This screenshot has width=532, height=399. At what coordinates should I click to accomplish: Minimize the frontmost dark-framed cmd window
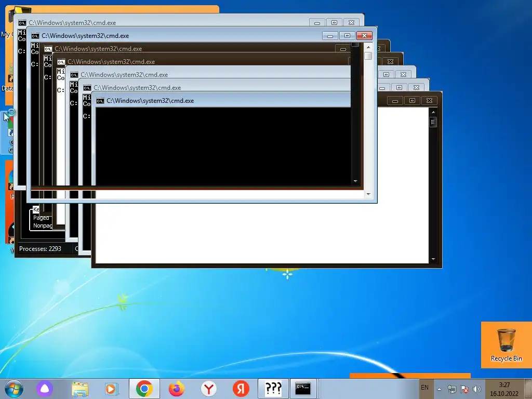point(395,101)
